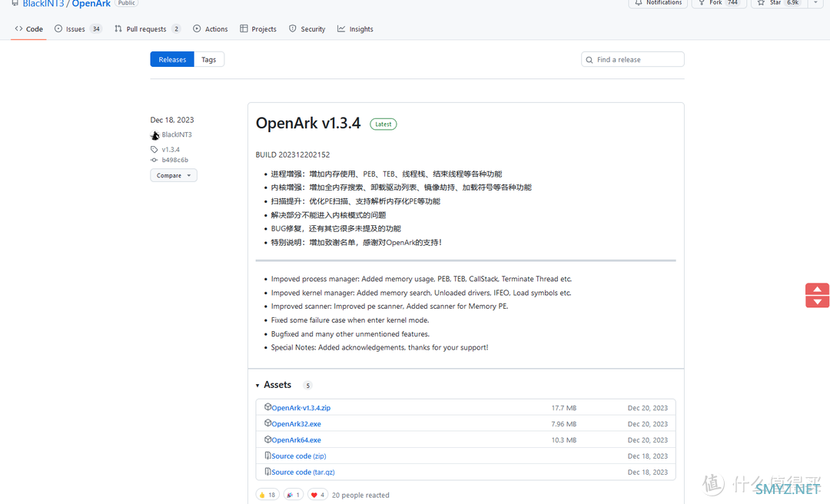The width and height of the screenshot is (830, 504).
Task: Focus the Find a release search field
Action: point(632,59)
